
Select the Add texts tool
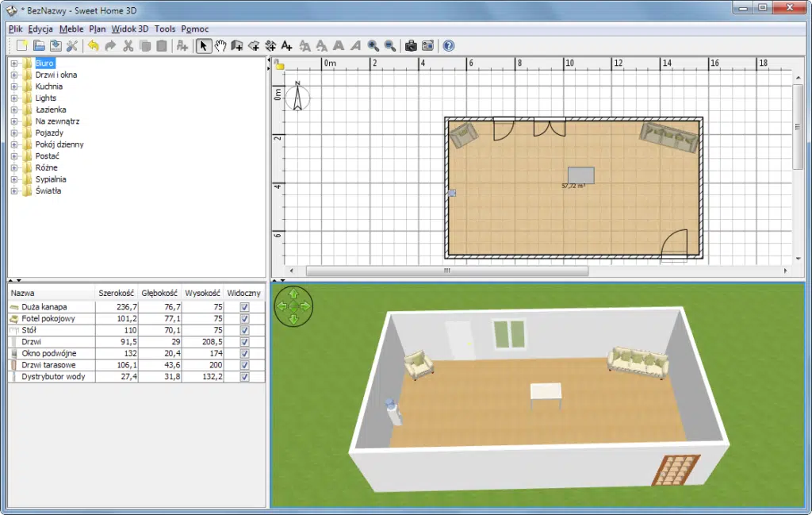coord(286,45)
